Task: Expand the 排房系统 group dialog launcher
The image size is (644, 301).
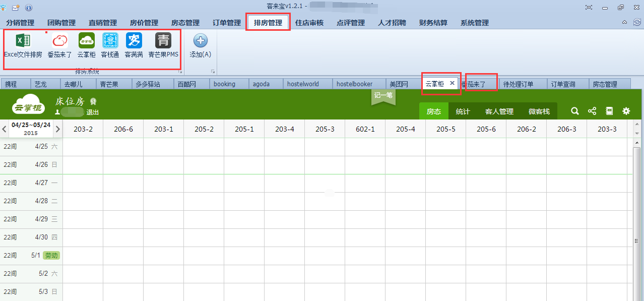Action: 180,72
